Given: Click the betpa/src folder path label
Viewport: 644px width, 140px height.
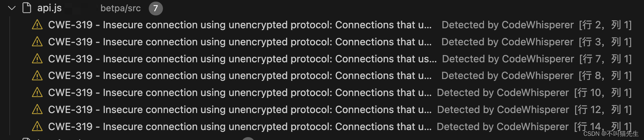Looking at the screenshot, I should 120,8.
